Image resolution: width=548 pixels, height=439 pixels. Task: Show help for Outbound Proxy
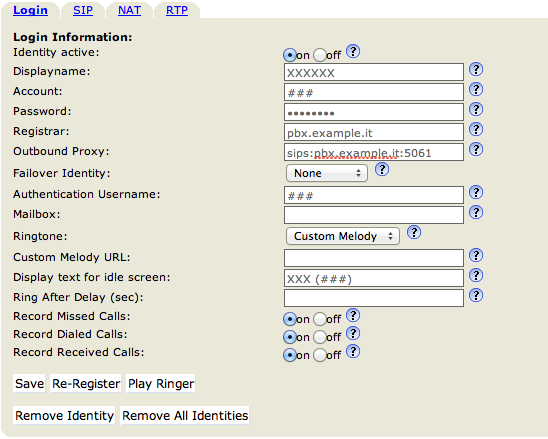click(x=476, y=149)
